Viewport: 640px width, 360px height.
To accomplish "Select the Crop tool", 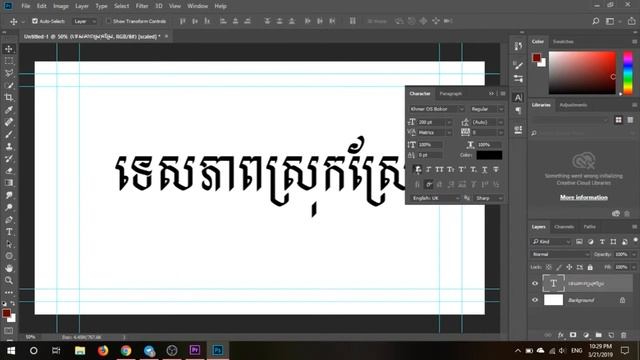I will point(9,98).
